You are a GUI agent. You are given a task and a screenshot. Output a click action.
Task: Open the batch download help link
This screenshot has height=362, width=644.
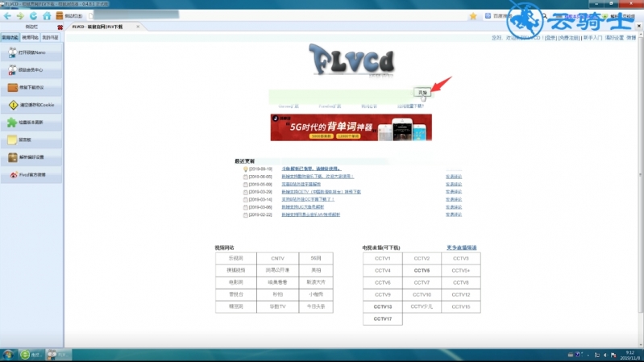click(410, 106)
